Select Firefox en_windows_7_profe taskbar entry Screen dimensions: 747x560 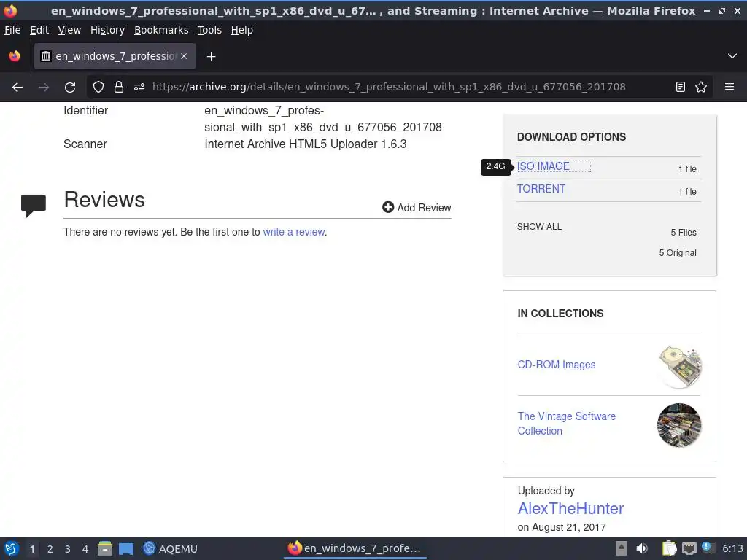pyautogui.click(x=355, y=548)
